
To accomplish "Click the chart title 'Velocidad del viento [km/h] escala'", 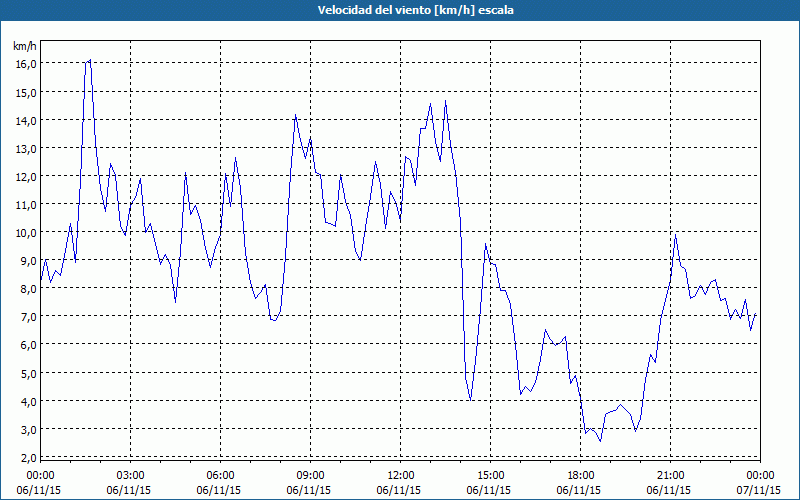I will [x=415, y=10].
